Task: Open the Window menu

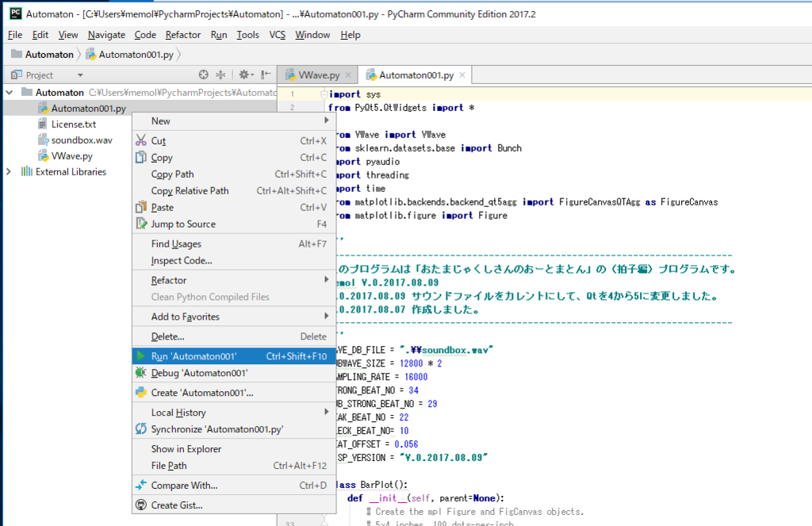Action: [x=312, y=35]
